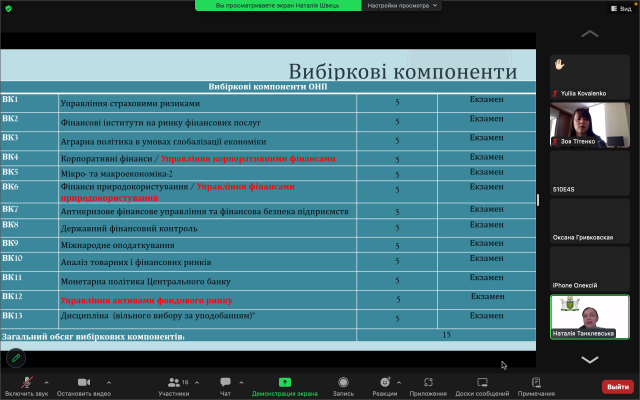Click the green pencil annotation button

coord(16,358)
